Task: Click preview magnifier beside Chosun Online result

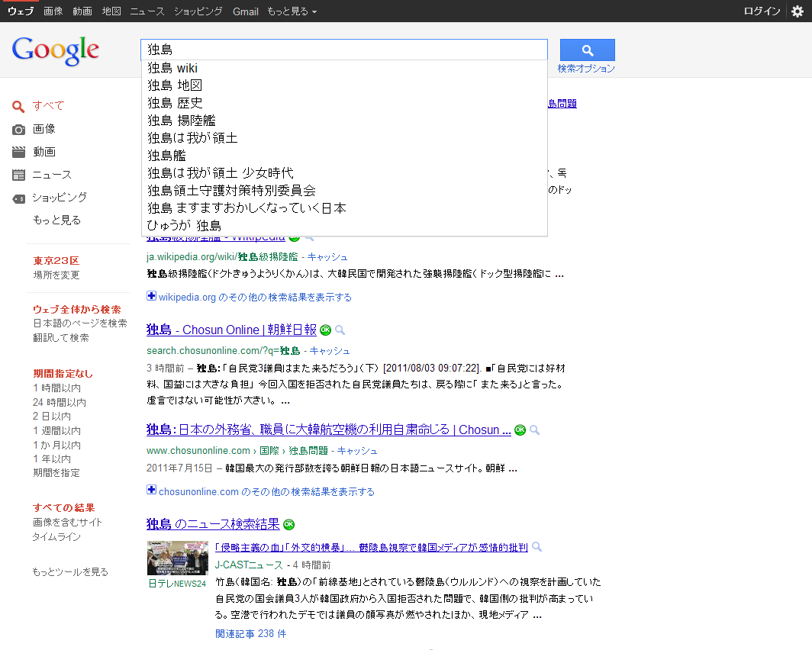Action: (340, 330)
